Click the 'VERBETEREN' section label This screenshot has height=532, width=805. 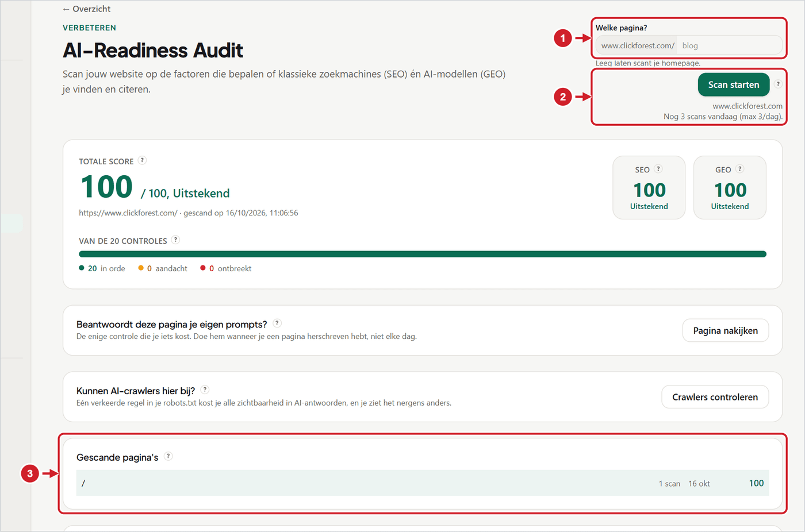(x=89, y=28)
